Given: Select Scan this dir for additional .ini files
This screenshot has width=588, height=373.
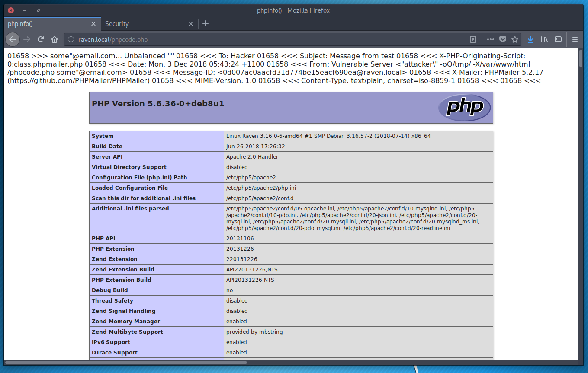Looking at the screenshot, I should (x=144, y=198).
